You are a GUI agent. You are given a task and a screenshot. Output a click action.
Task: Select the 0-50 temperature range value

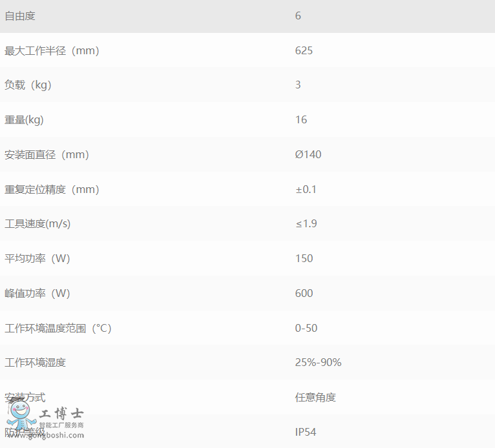pyautogui.click(x=306, y=328)
